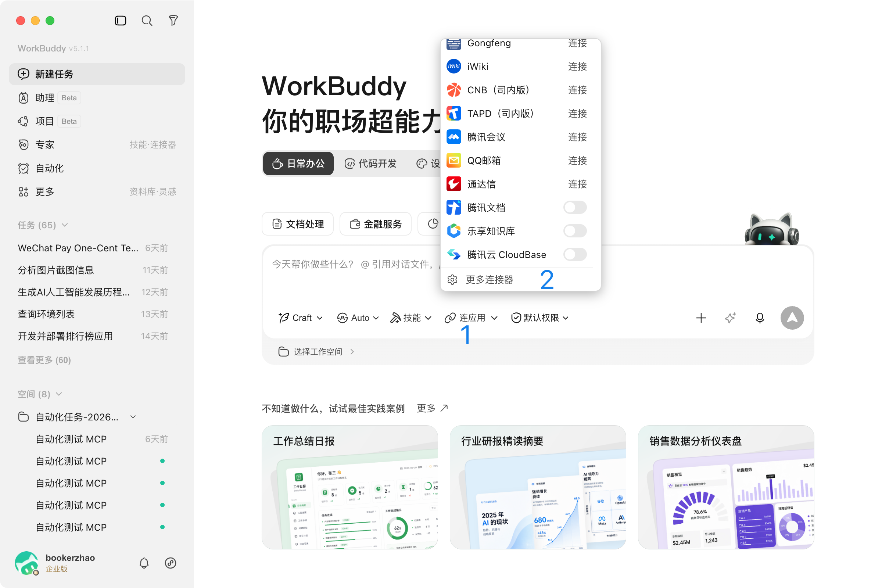Open the 助理 assistant page
Screen dimensions: 882x588
coord(97,98)
